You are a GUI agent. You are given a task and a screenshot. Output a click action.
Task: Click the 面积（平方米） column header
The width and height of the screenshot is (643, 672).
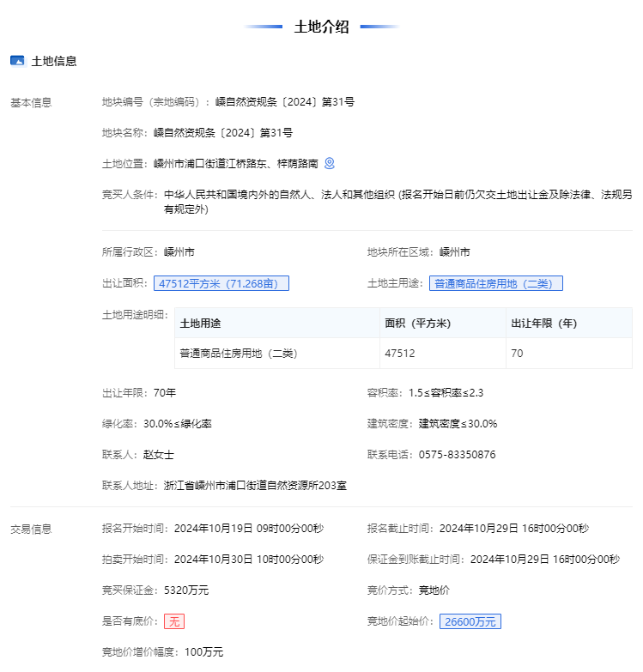pyautogui.click(x=418, y=324)
